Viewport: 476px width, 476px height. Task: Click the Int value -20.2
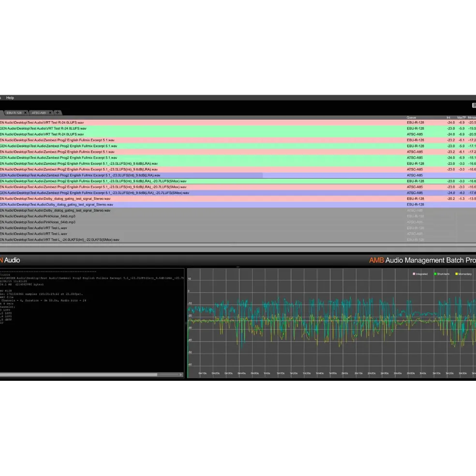[x=451, y=199]
